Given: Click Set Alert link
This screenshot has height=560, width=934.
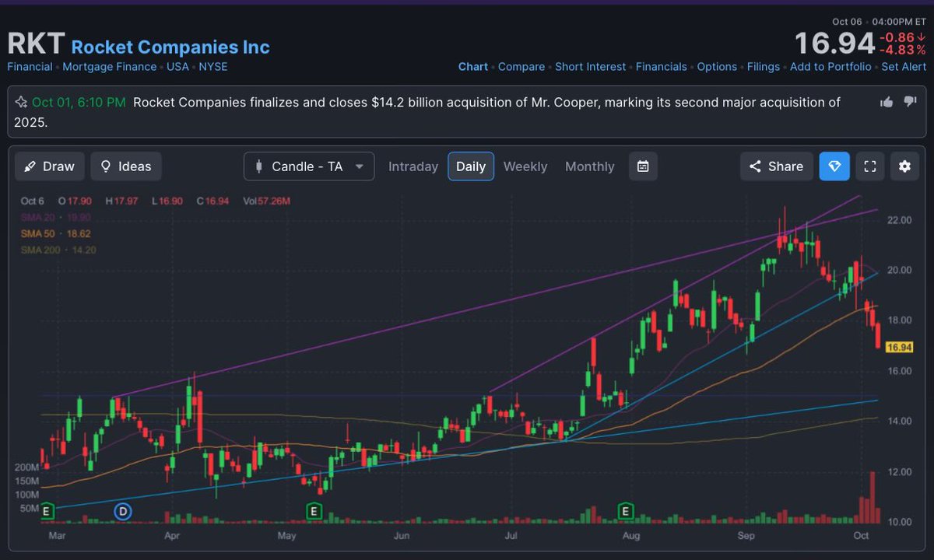Looking at the screenshot, I should (x=904, y=67).
